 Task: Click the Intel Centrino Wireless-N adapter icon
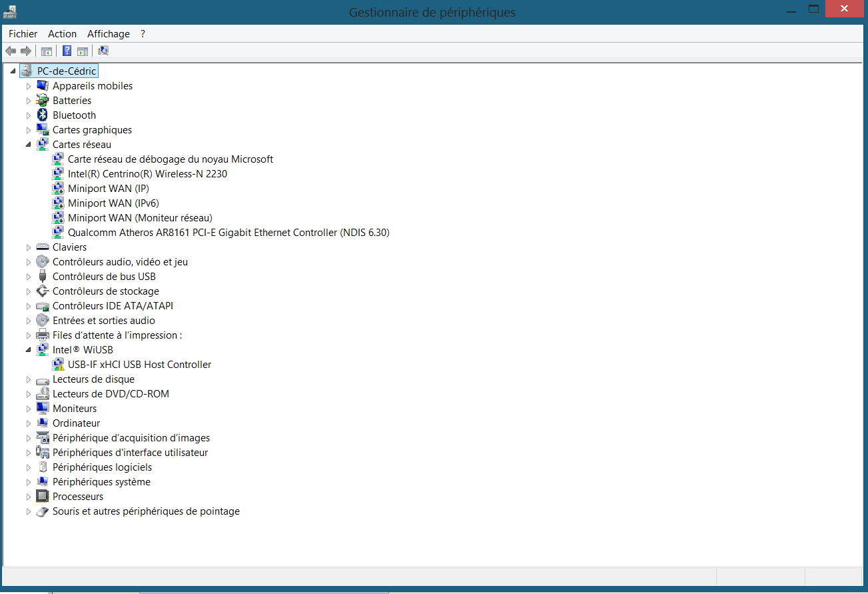click(58, 173)
